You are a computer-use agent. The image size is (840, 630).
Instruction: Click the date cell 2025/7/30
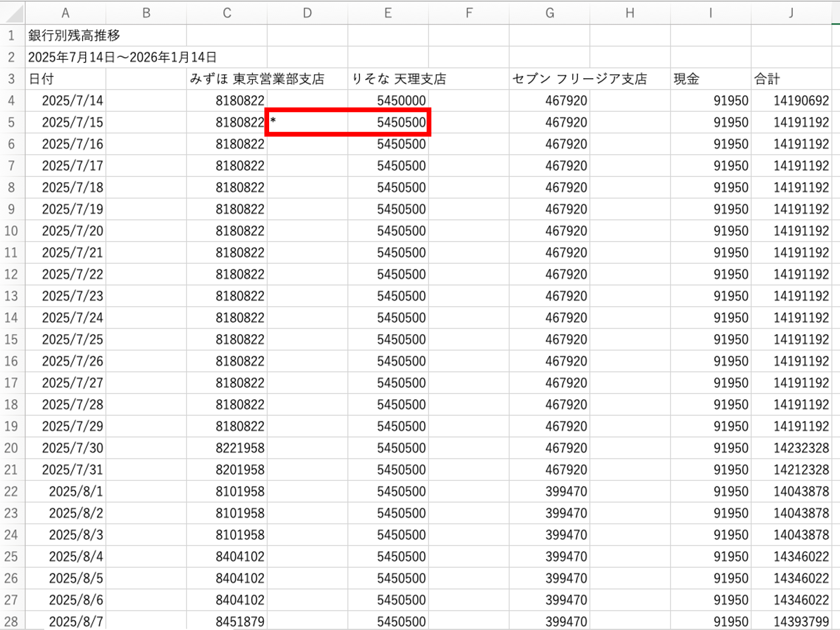(x=72, y=448)
